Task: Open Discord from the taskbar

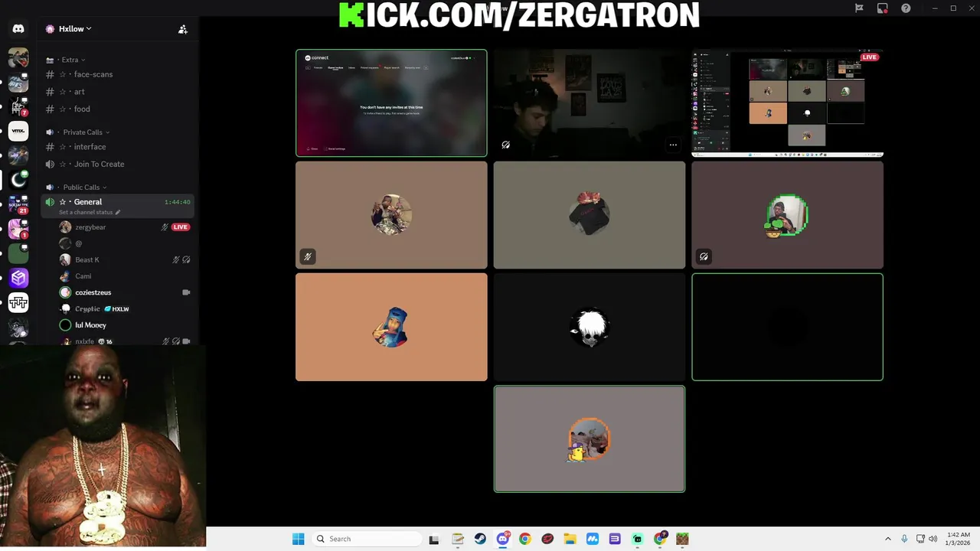Action: [x=503, y=539]
